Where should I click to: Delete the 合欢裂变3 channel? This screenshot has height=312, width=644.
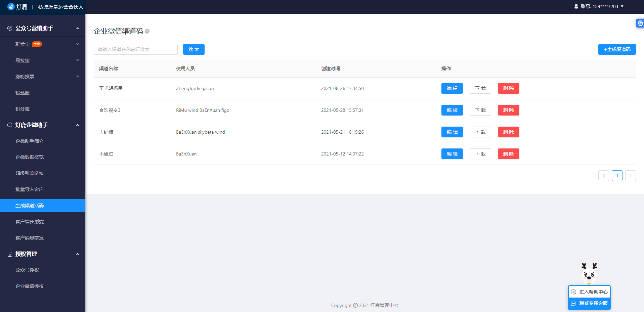[x=509, y=110]
